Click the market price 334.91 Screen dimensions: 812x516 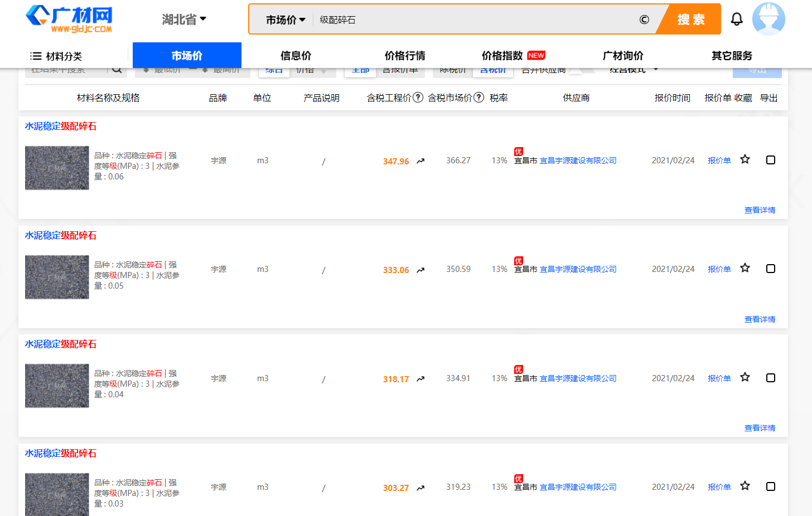point(458,378)
